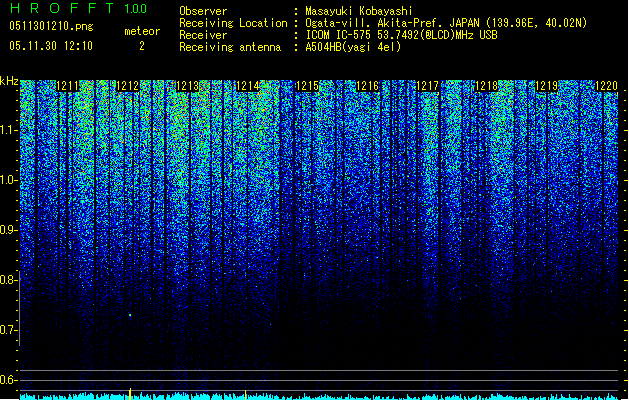
Task: Click the 1216 time marker
Action: pyautogui.click(x=367, y=86)
